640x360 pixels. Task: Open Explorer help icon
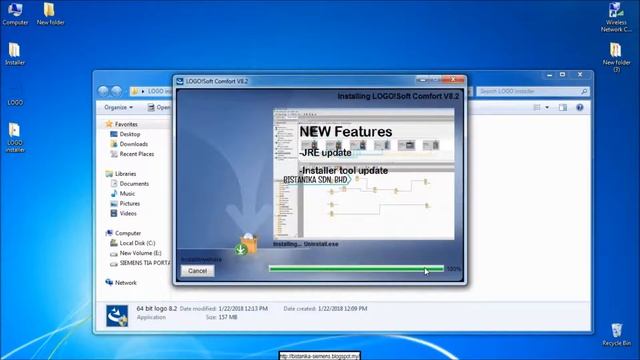tap(580, 107)
